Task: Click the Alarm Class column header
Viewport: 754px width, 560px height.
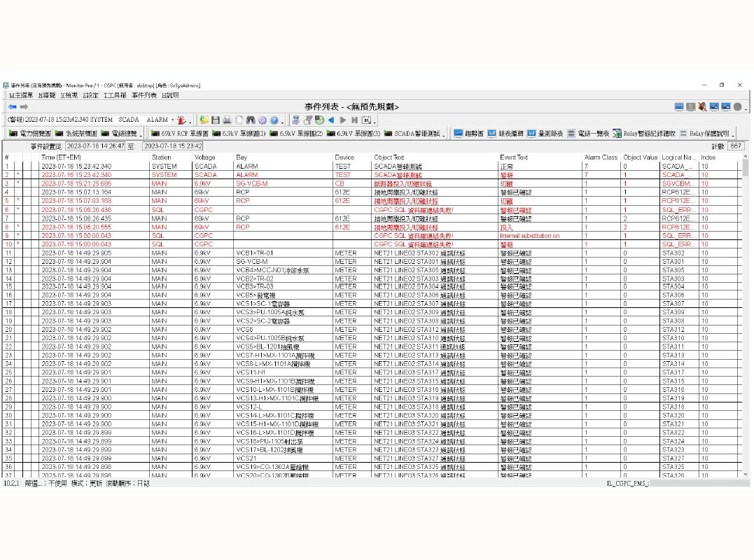Action: (601, 157)
